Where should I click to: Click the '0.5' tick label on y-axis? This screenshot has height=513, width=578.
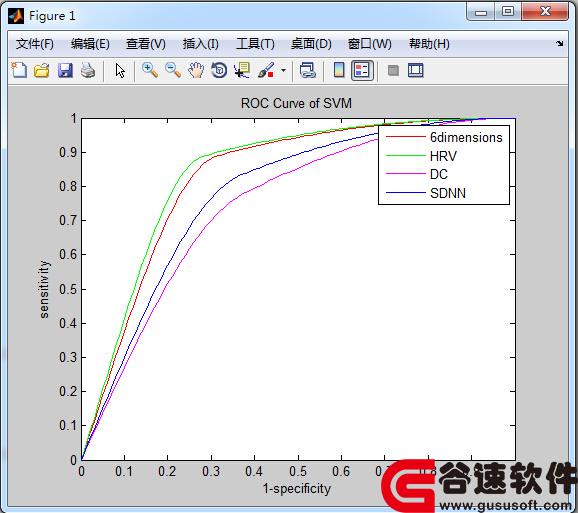click(68, 289)
